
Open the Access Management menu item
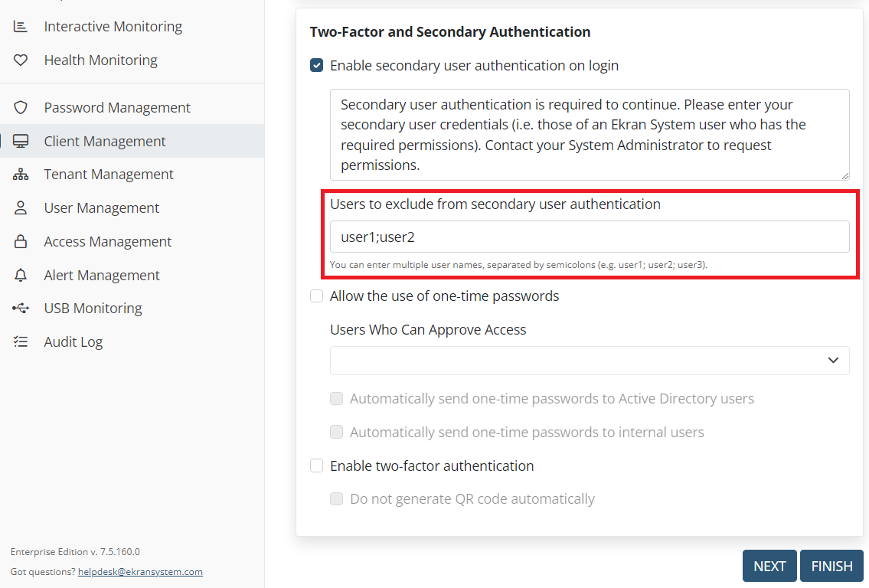107,242
